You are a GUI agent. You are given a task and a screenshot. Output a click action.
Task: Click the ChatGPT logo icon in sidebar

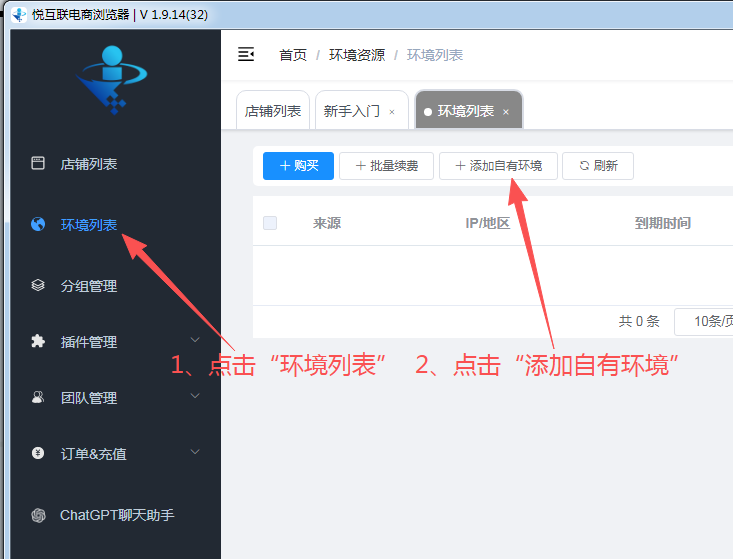point(38,515)
